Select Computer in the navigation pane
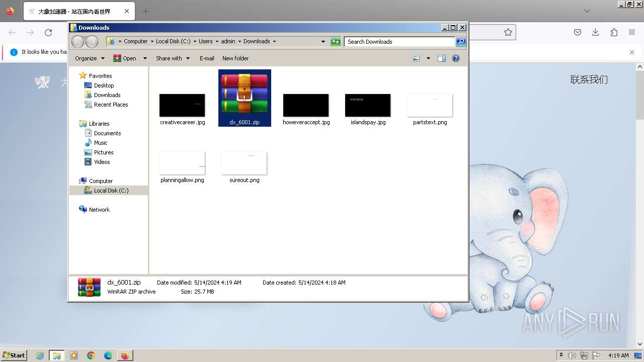Screen dimensions: 644x362 click(101, 181)
